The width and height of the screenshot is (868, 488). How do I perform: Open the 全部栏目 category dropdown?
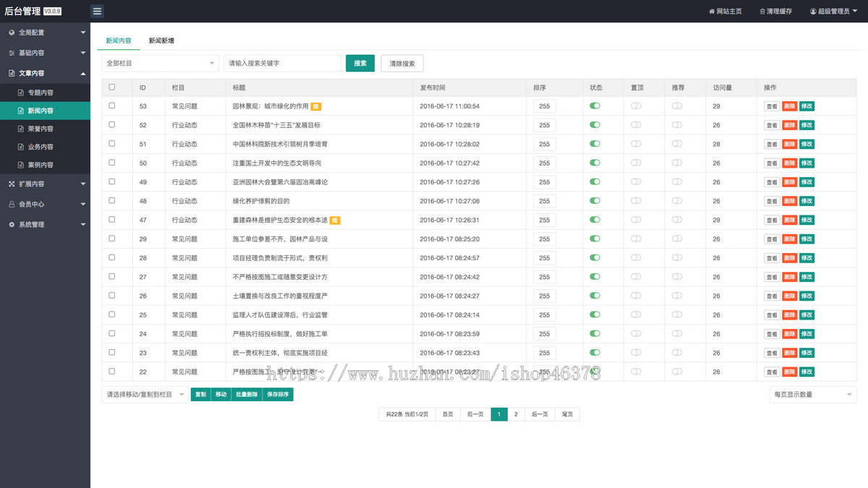(160, 64)
